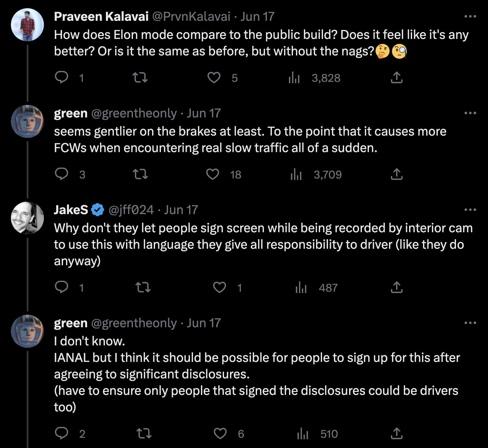Open JakeS's black-and-white avatar
This screenshot has width=488, height=448.
(x=27, y=218)
